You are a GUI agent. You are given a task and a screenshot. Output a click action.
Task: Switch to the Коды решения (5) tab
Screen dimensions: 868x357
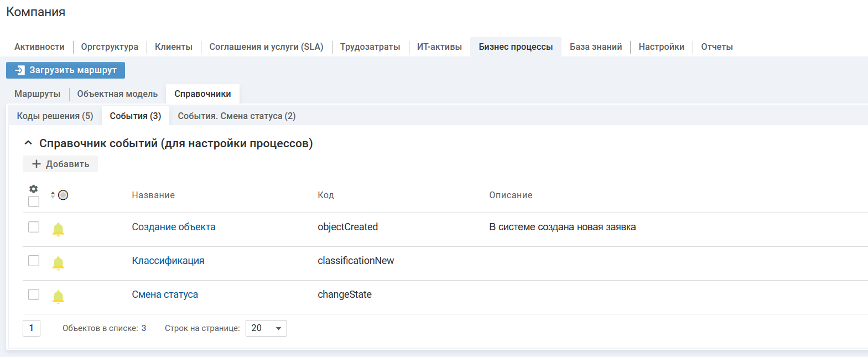click(x=55, y=116)
